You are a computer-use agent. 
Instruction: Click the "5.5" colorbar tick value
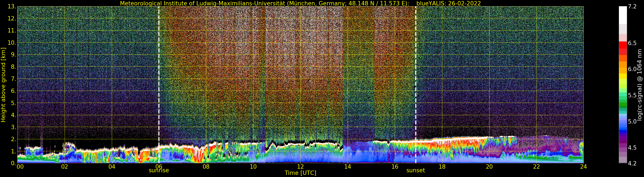click(x=632, y=95)
